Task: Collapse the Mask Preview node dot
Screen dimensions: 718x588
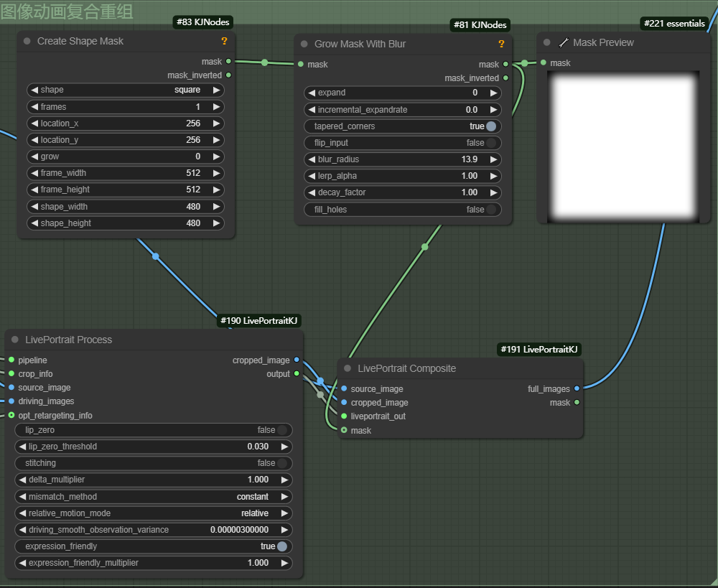Action: click(x=547, y=43)
